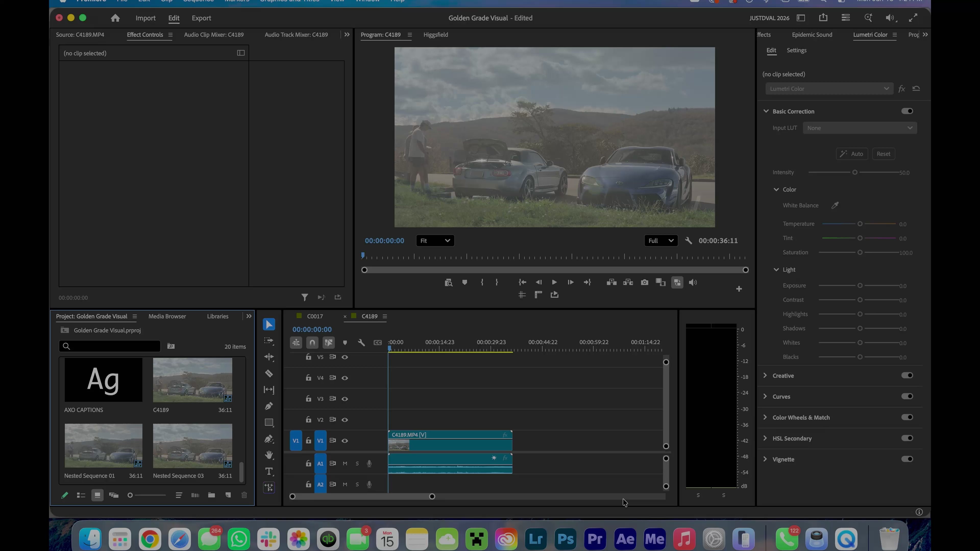The image size is (980, 551).
Task: Switch Project panel to List view
Action: pyautogui.click(x=81, y=495)
